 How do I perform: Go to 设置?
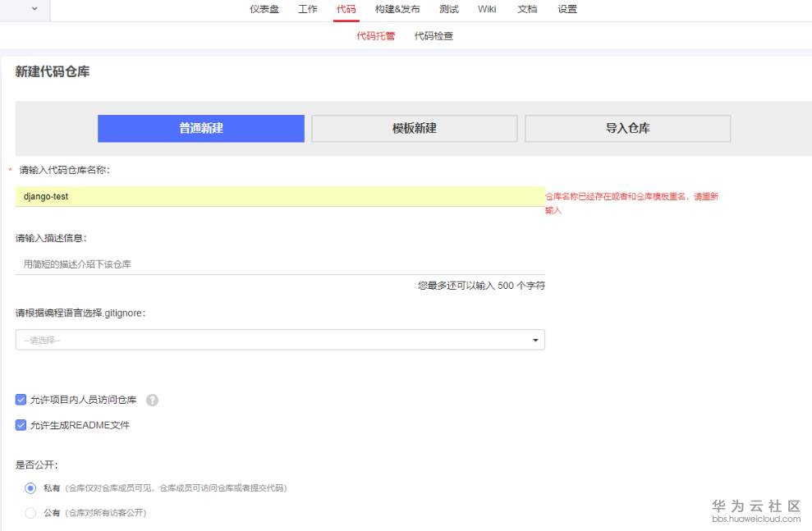(567, 9)
